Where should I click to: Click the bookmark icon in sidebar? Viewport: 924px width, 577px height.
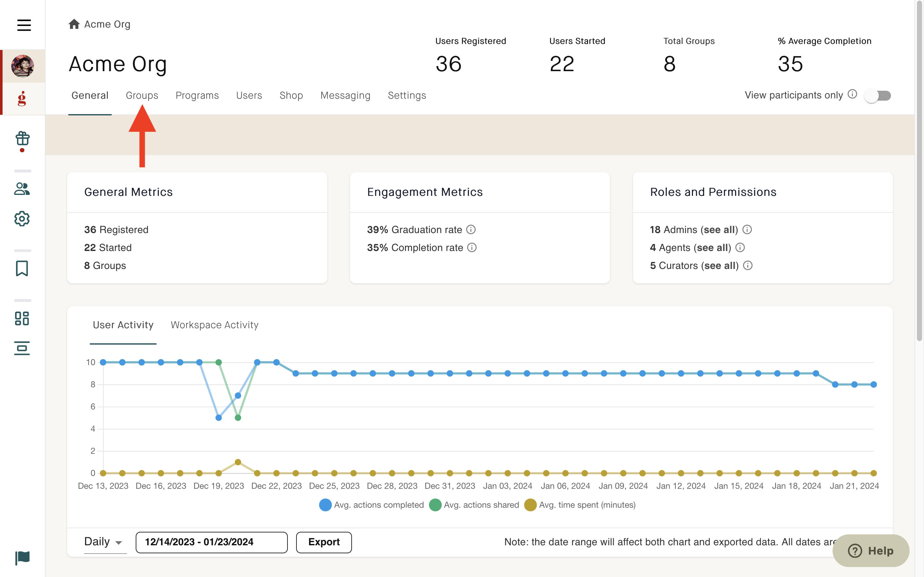click(x=22, y=268)
